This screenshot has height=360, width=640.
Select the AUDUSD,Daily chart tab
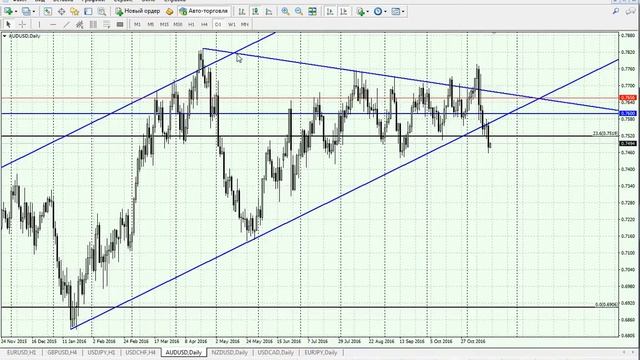[184, 352]
